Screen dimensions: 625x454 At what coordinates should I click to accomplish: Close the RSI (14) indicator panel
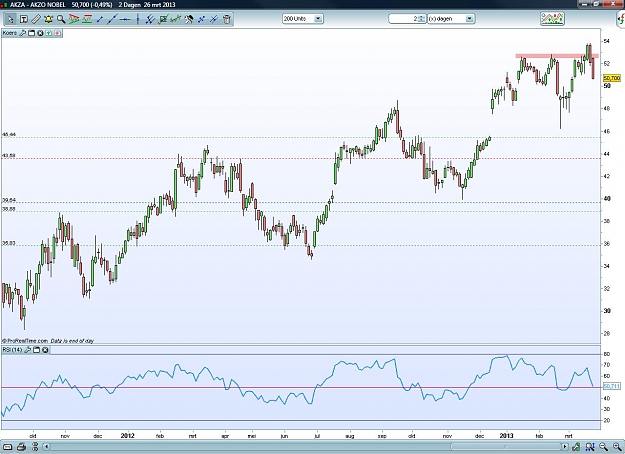[x=45, y=350]
